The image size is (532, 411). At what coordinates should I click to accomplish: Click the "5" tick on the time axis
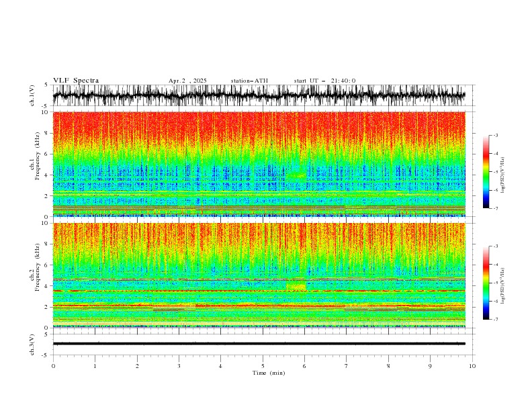263,366
